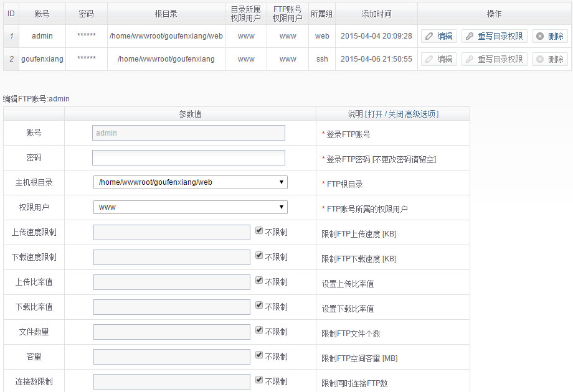Image resolution: width=573 pixels, height=392 pixels.
Task: Click the delete X icon for admin
Action: pyautogui.click(x=539, y=37)
